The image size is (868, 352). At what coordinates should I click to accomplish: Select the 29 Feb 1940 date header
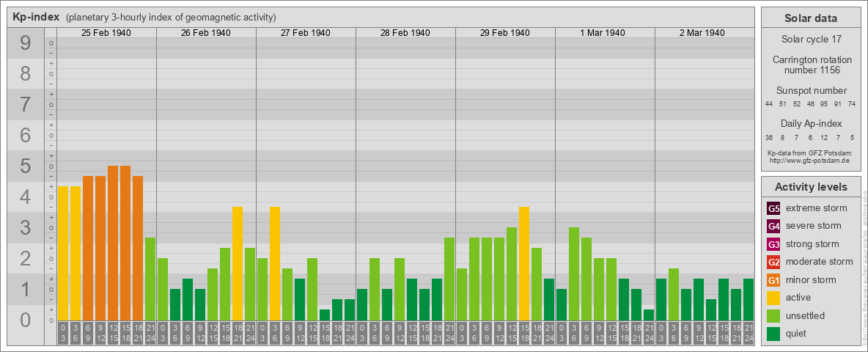pyautogui.click(x=505, y=33)
